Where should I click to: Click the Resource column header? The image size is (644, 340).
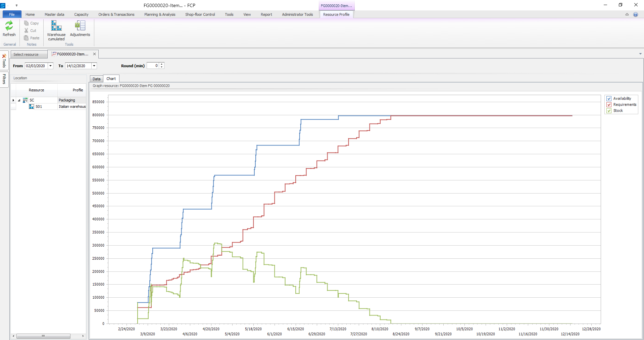[x=36, y=90]
